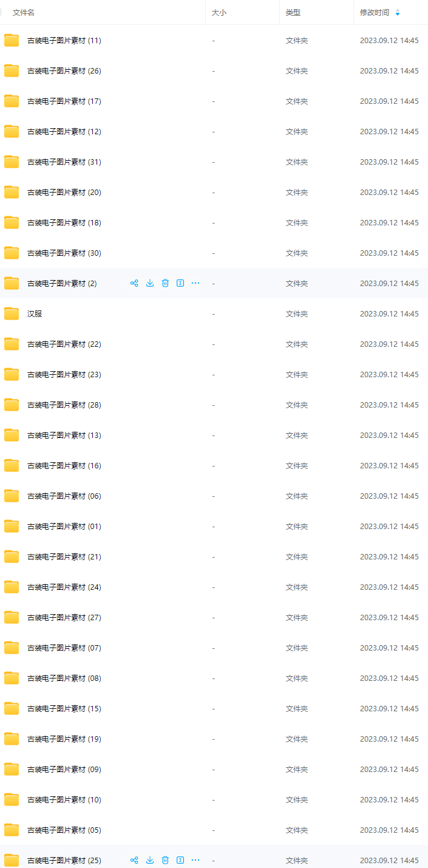Open the 汉服 folder by name

point(35,314)
